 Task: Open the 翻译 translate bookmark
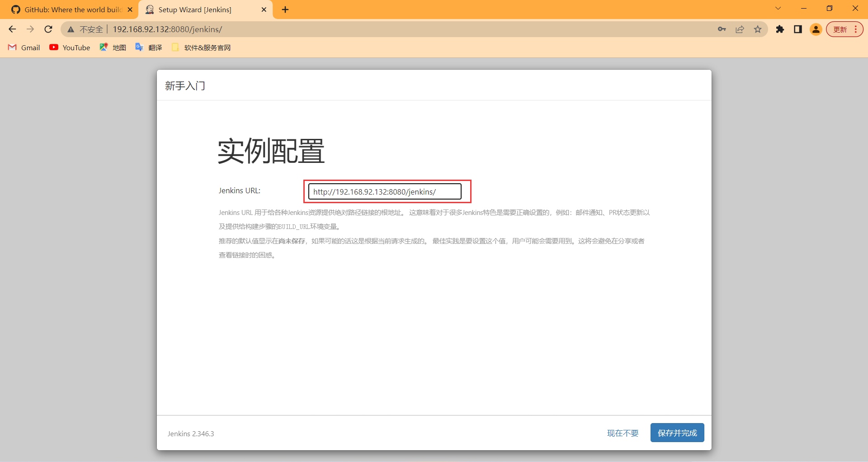149,48
